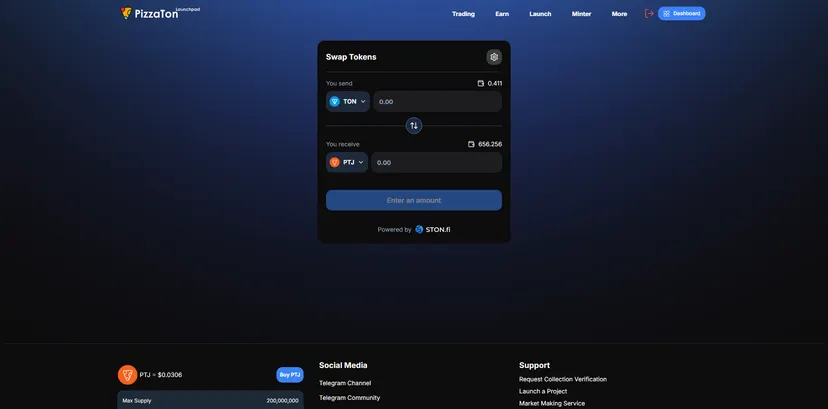Go to the Dashboard

[x=681, y=14]
